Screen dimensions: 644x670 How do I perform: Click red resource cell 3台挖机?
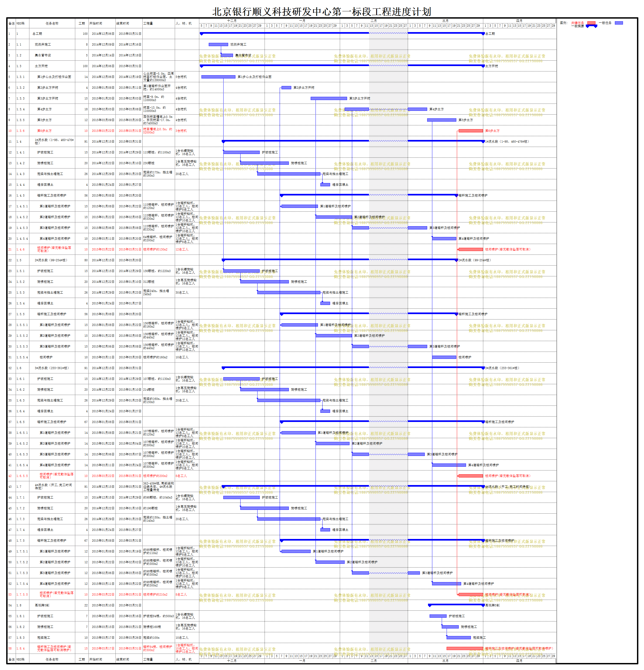[x=181, y=131]
